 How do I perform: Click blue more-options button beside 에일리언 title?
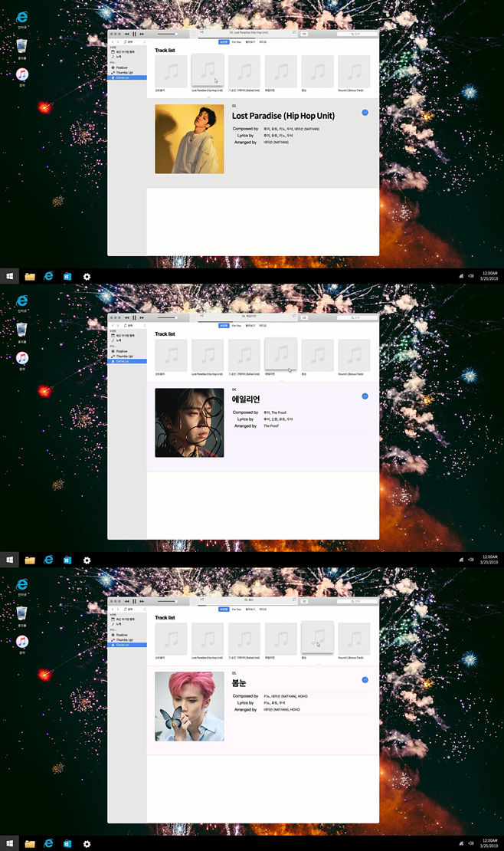click(x=365, y=396)
